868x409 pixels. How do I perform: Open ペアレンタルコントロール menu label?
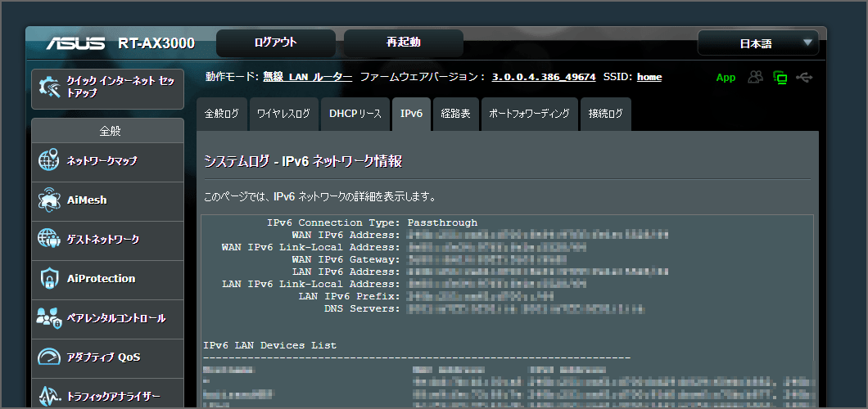coord(116,318)
